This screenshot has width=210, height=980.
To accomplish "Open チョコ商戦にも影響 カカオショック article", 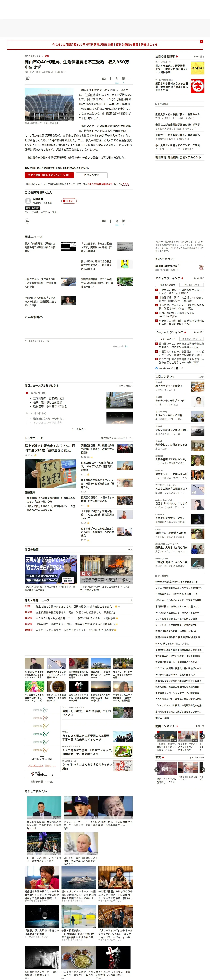I will (x=87, y=752).
